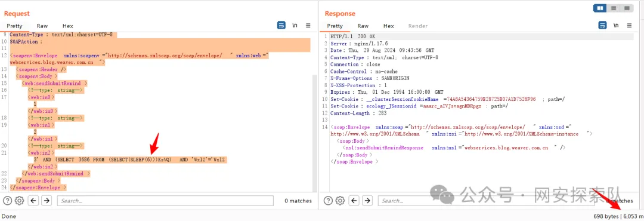Open Request search settings gear
Viewport: 644px width, 221px height.
[19, 201]
